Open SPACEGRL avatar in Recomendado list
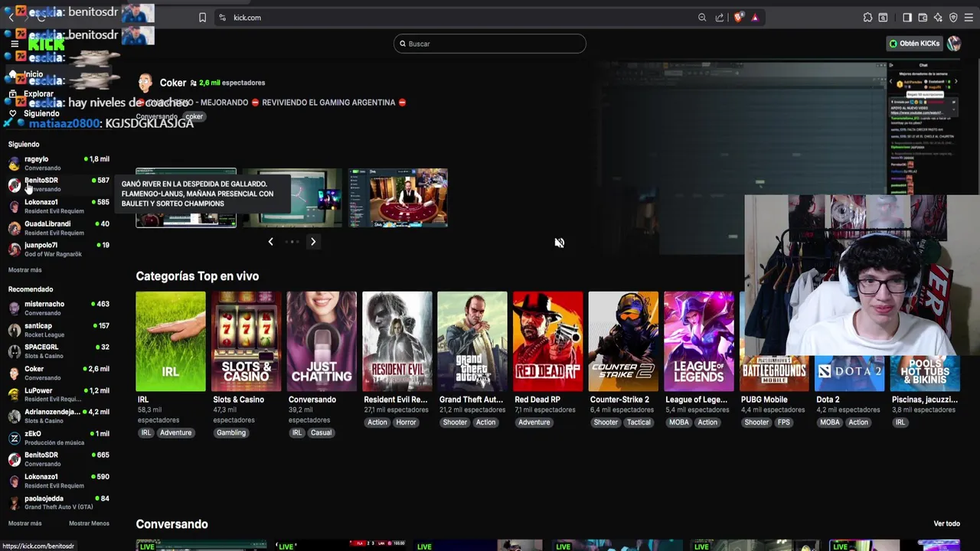Screen dimensions: 980x551 (x=14, y=352)
